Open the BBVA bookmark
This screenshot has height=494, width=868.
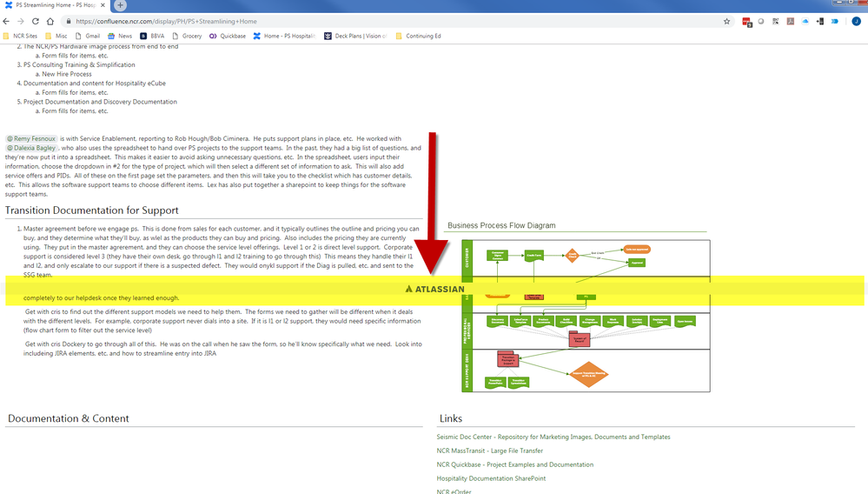pyautogui.click(x=152, y=36)
